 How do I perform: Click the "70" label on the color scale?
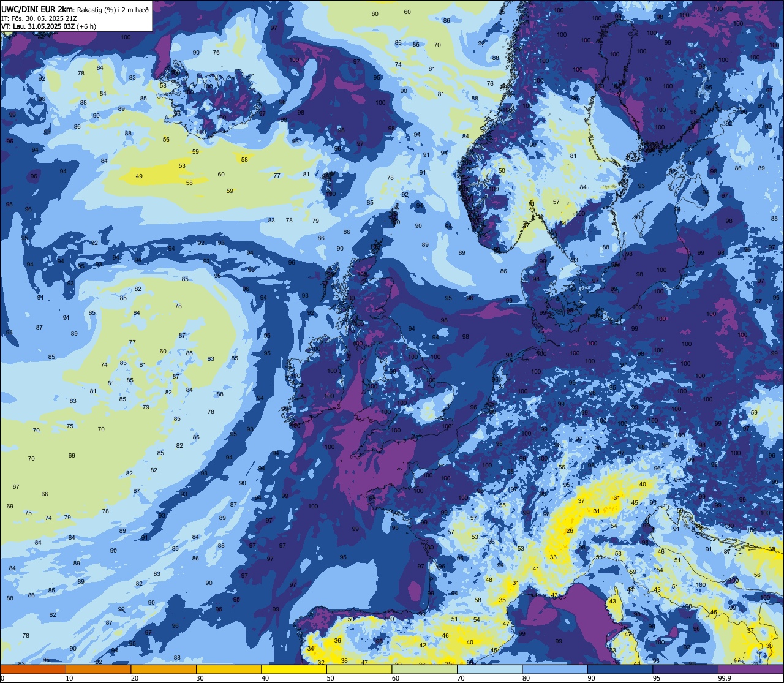pyautogui.click(x=461, y=678)
